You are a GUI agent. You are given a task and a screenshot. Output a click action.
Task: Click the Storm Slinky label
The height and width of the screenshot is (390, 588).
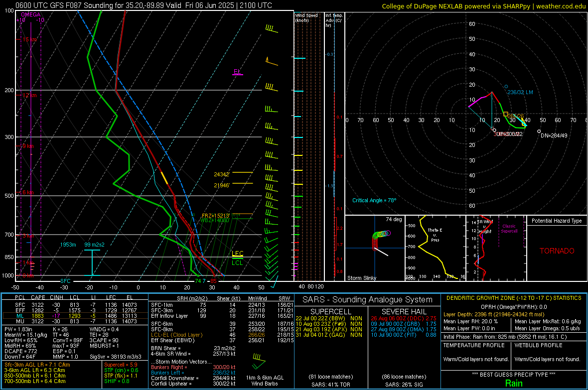pyautogui.click(x=361, y=278)
